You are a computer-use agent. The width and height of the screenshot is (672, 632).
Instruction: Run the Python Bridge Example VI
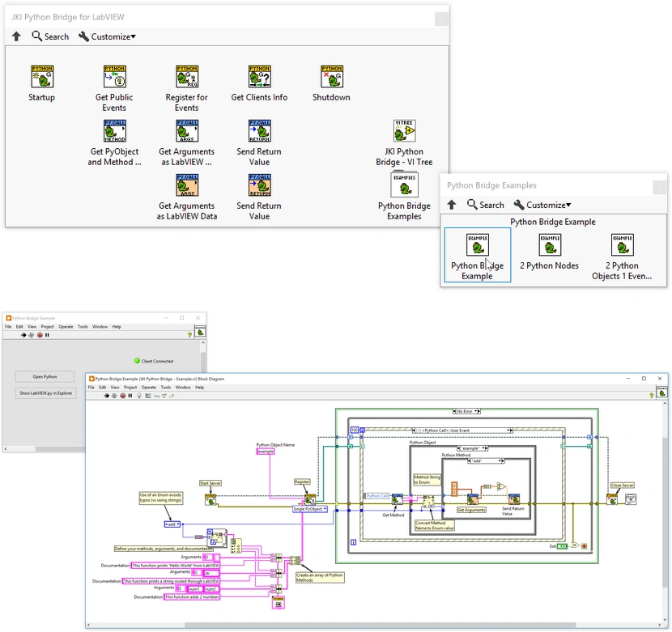tap(107, 396)
